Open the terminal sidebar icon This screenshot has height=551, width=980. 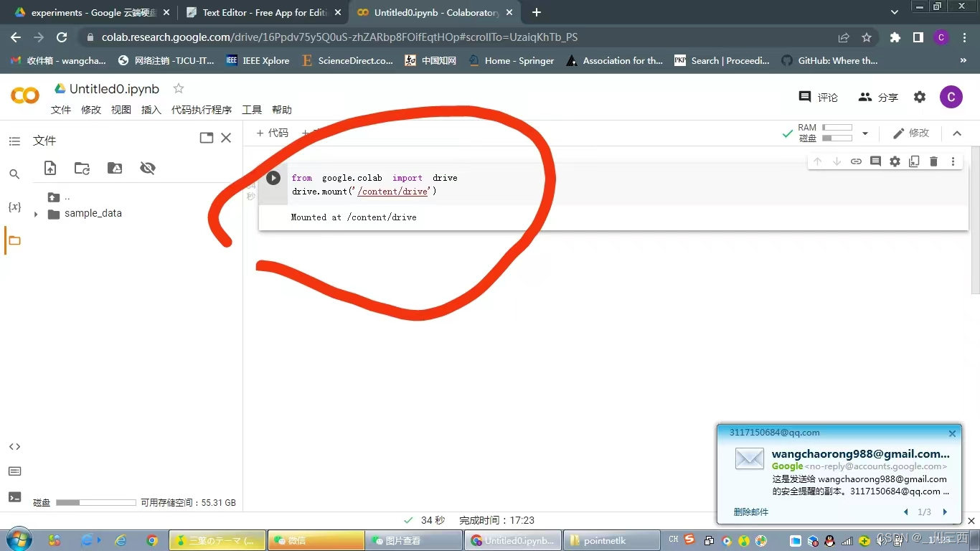coord(14,496)
